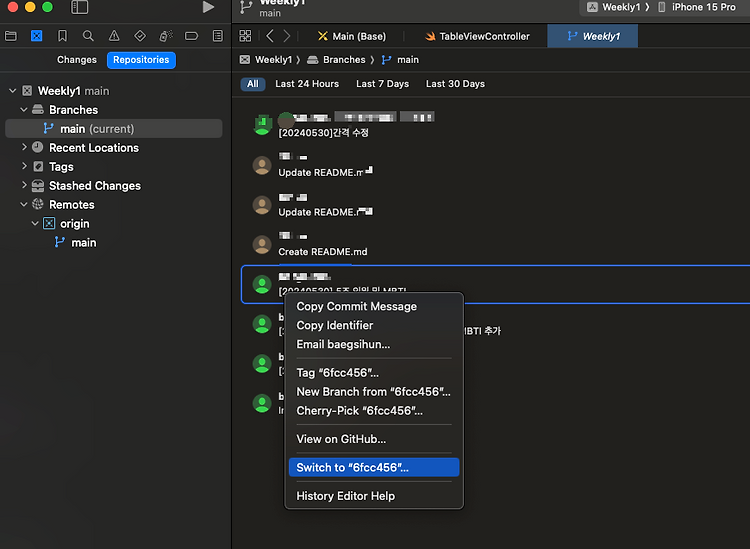Filter commits by All

[253, 84]
